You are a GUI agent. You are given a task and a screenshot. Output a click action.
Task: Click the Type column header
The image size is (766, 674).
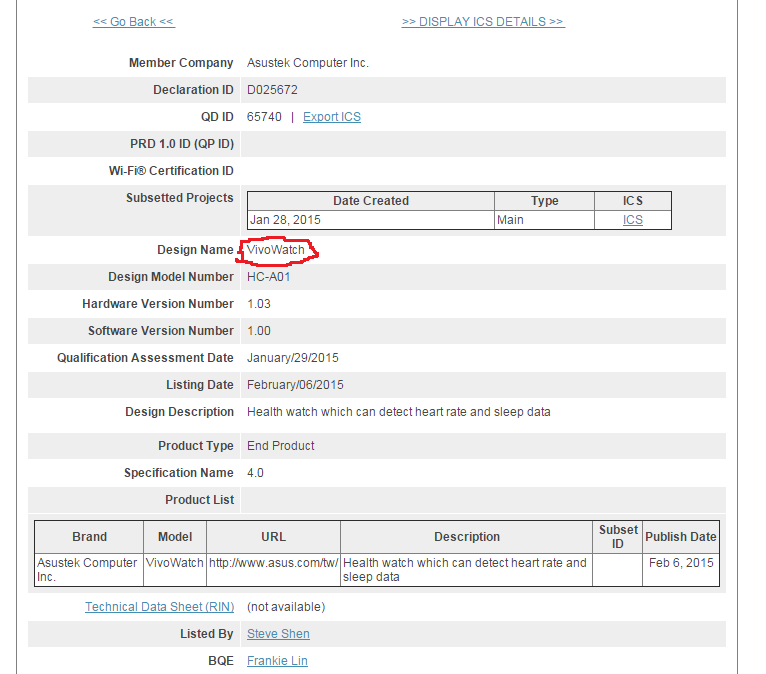click(x=544, y=201)
